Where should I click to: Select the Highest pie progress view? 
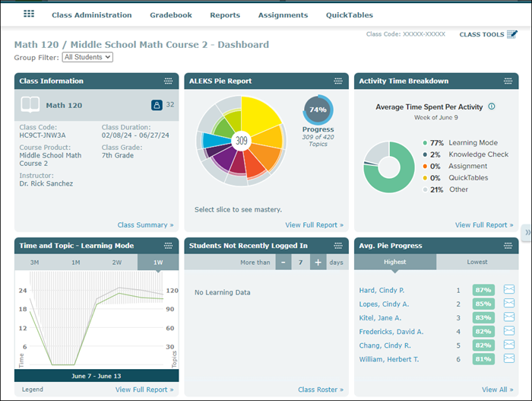[x=395, y=262]
